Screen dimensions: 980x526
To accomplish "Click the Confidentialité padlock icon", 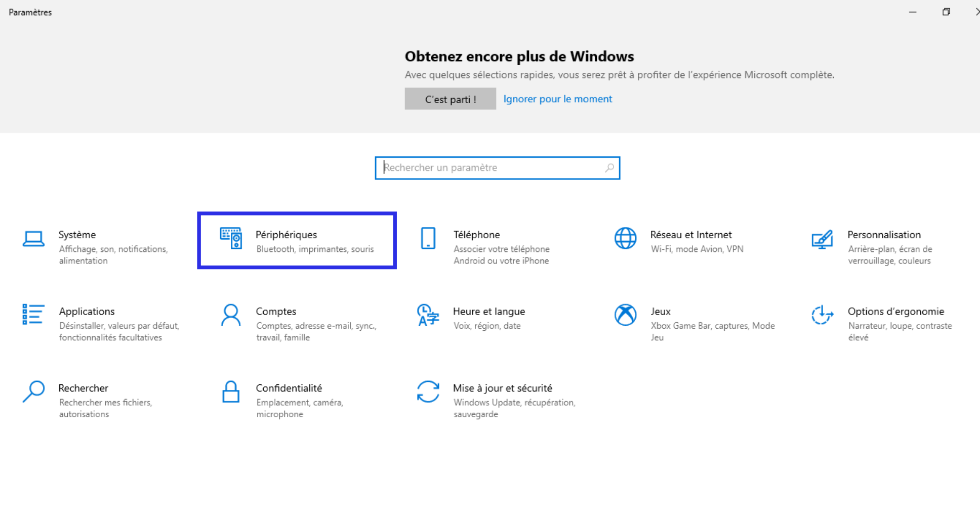I will pos(231,391).
